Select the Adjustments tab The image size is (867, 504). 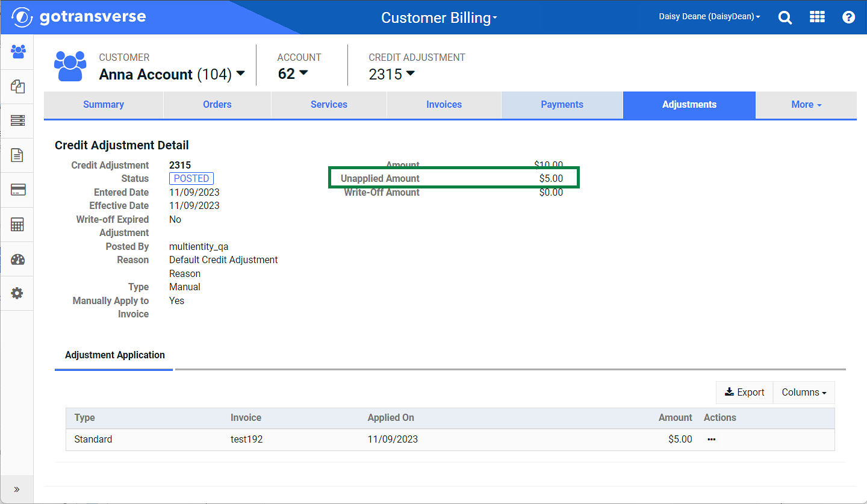coord(689,105)
